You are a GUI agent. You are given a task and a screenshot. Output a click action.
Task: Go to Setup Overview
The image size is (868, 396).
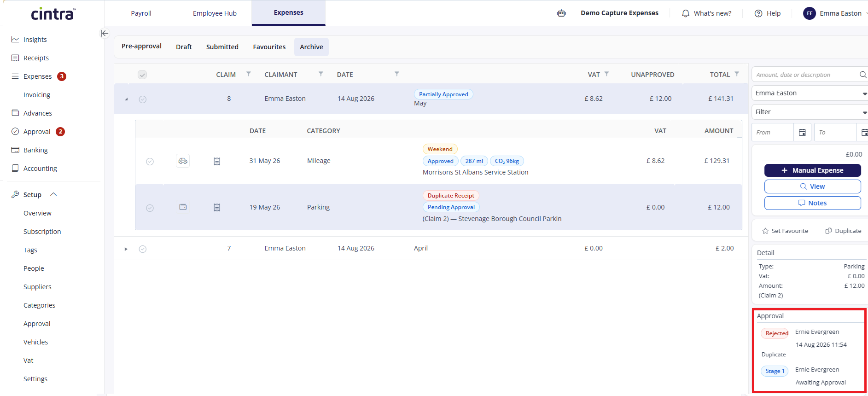coord(37,213)
